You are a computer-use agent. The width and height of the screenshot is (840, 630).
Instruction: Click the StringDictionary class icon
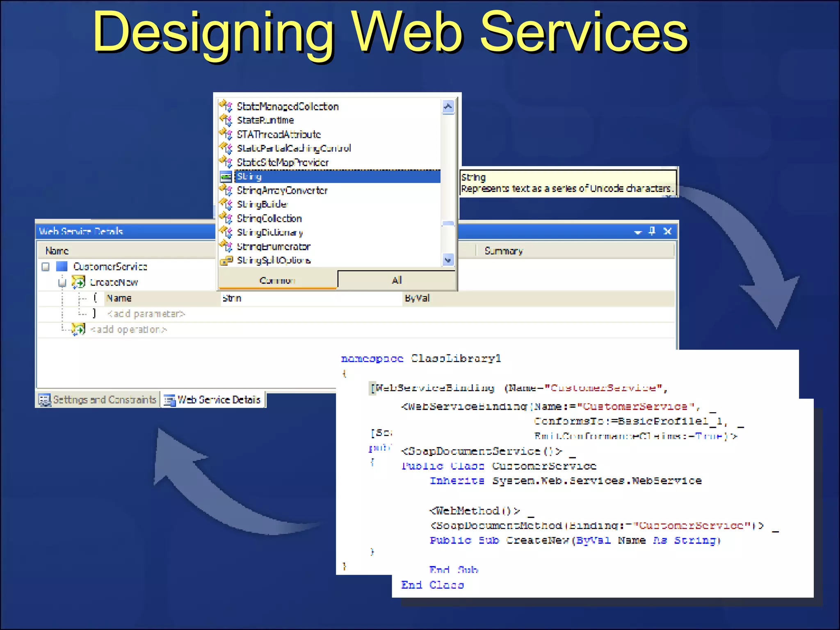(x=226, y=232)
